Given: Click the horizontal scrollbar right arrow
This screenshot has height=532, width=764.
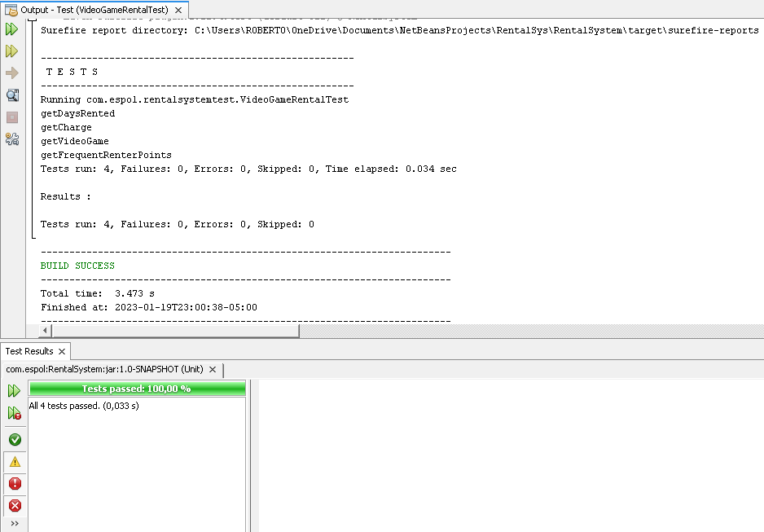Looking at the screenshot, I should click(46, 330).
